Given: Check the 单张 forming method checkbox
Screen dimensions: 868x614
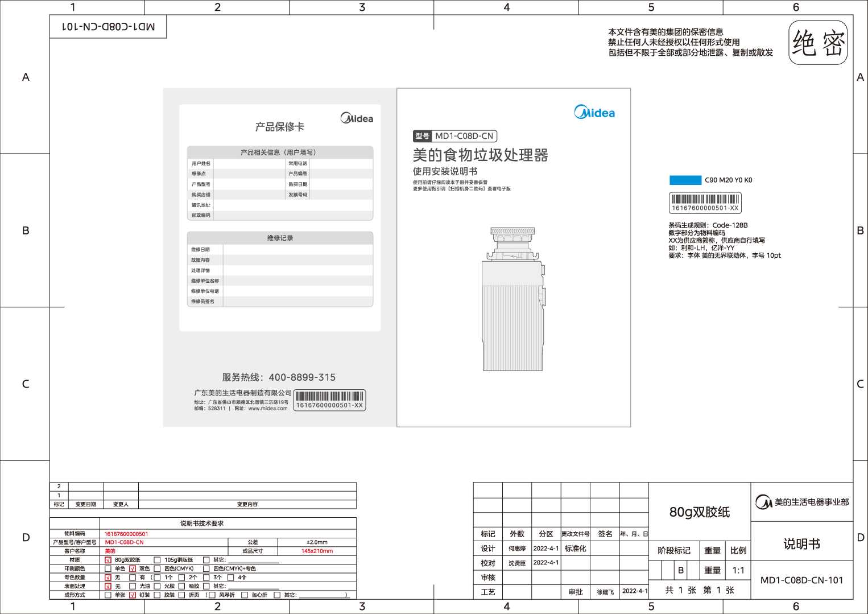Looking at the screenshot, I should [x=108, y=595].
